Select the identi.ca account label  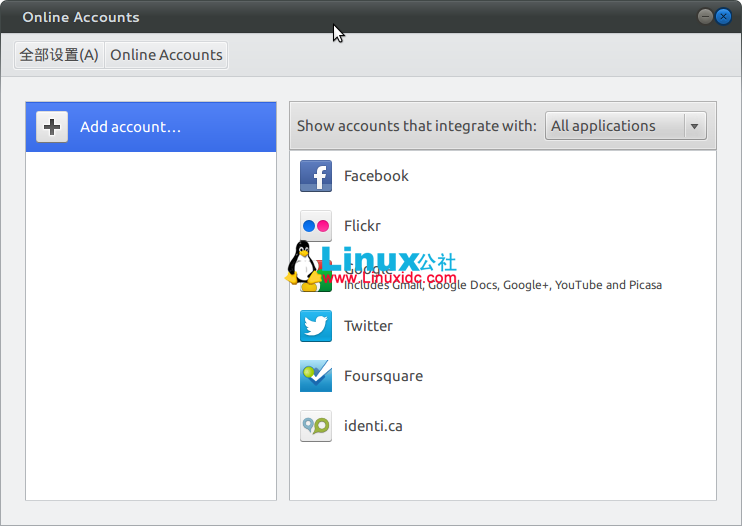click(373, 426)
